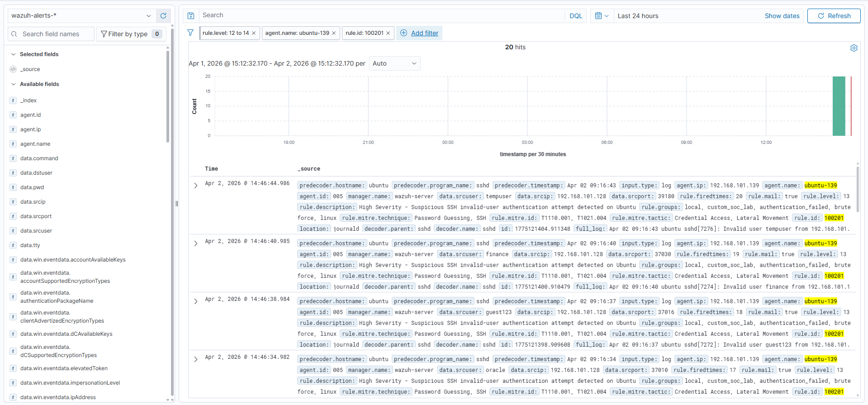This screenshot has width=868, height=405.
Task: Edit the rule.id: 100201 filter pill
Action: click(365, 33)
